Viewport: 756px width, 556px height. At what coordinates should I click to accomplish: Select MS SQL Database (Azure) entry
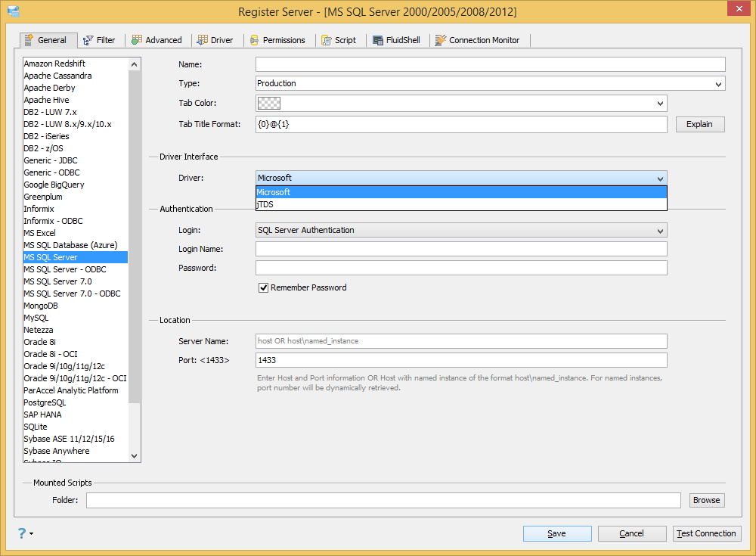(76, 245)
